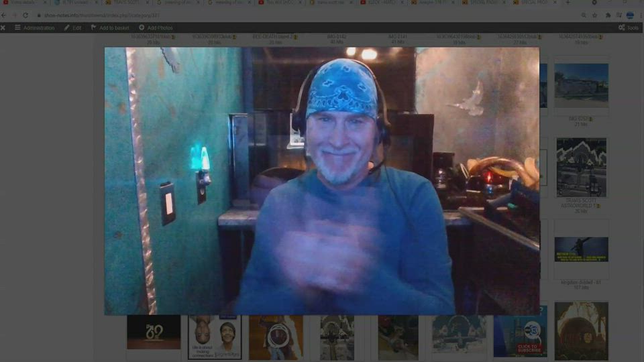Open the Travis Scott Astroworld thumbnail
644x362 pixels.
(x=581, y=168)
